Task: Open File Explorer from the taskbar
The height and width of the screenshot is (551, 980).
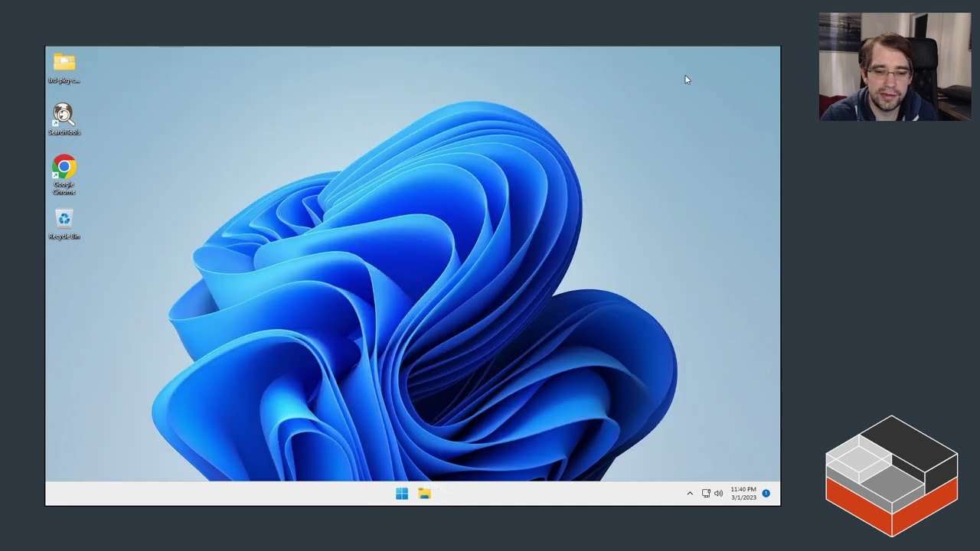Action: 424,494
